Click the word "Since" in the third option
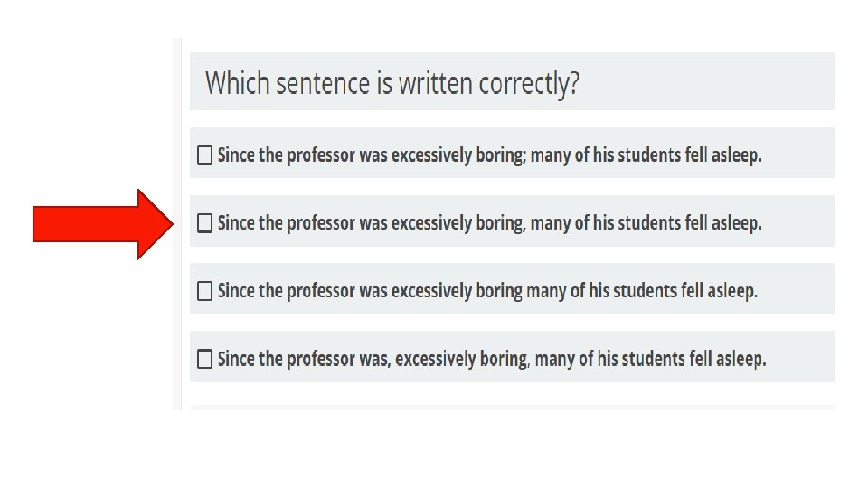 click(237, 291)
